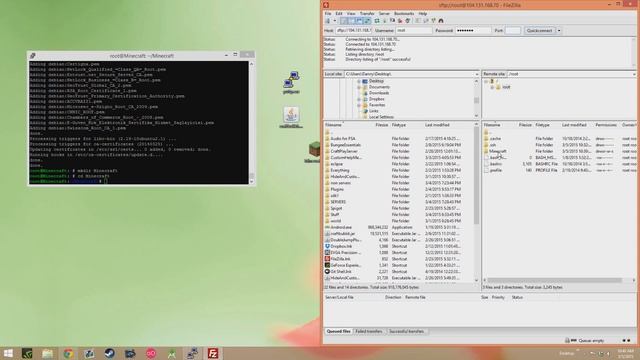Open the Help menu in FileZilla
The width and height of the screenshot is (640, 360).
[x=422, y=13]
